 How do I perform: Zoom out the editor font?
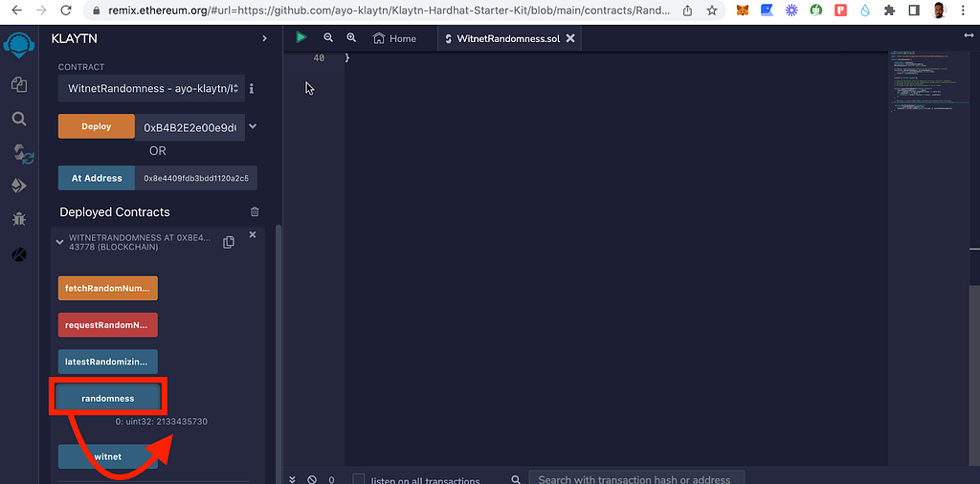328,38
